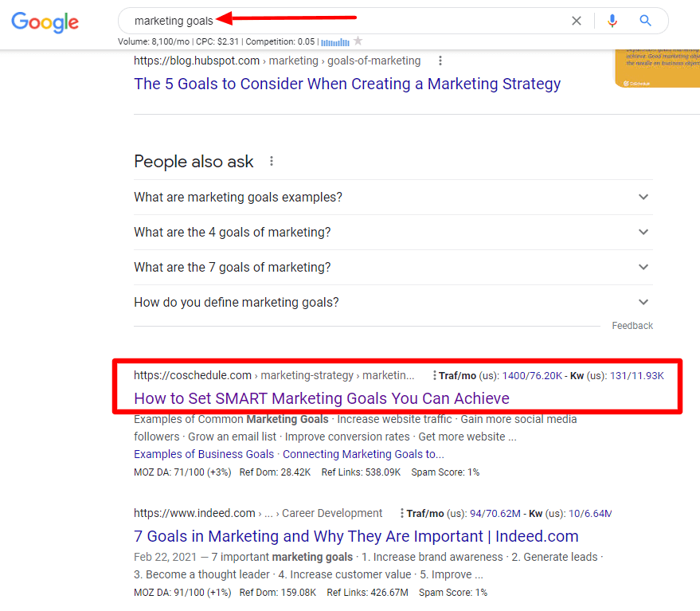Click 'MOZ DA: 91/100 (+1%)' metric
The image size is (700, 611).
click(x=182, y=592)
